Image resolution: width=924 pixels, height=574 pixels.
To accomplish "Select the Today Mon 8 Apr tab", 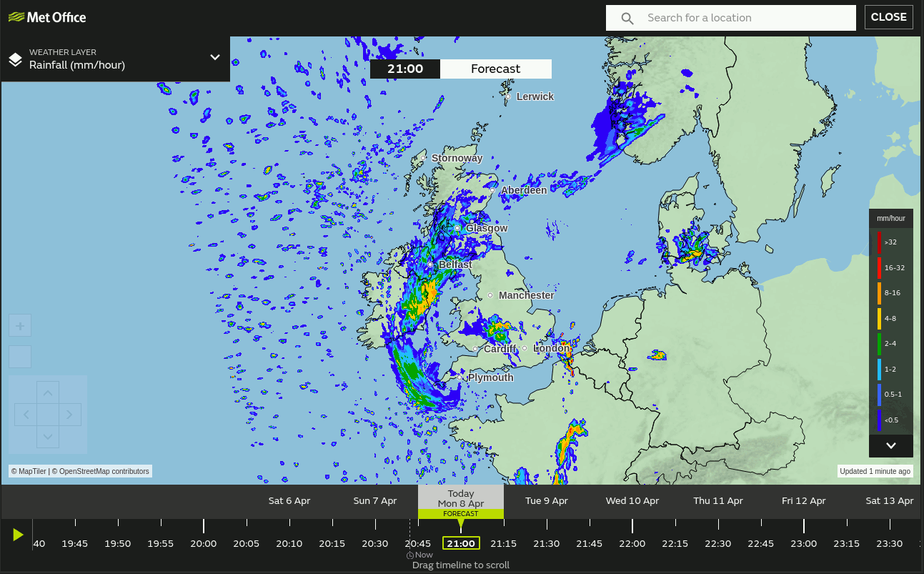I will [461, 500].
